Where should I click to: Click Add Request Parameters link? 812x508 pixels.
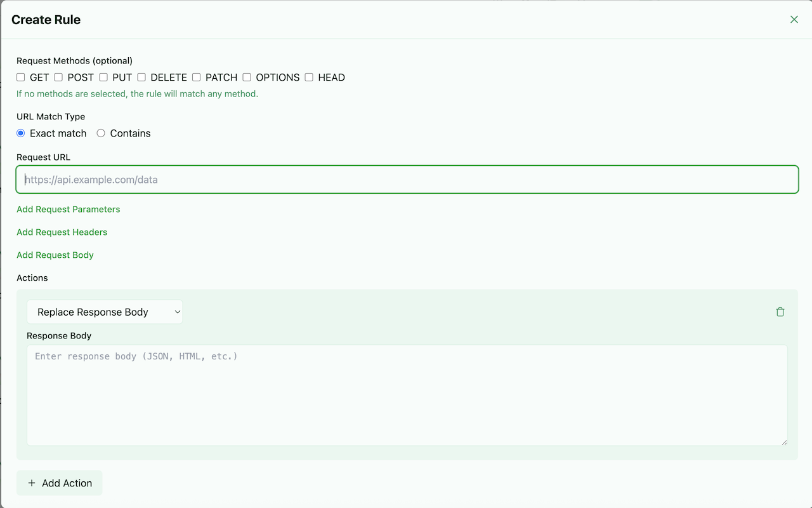click(x=68, y=209)
